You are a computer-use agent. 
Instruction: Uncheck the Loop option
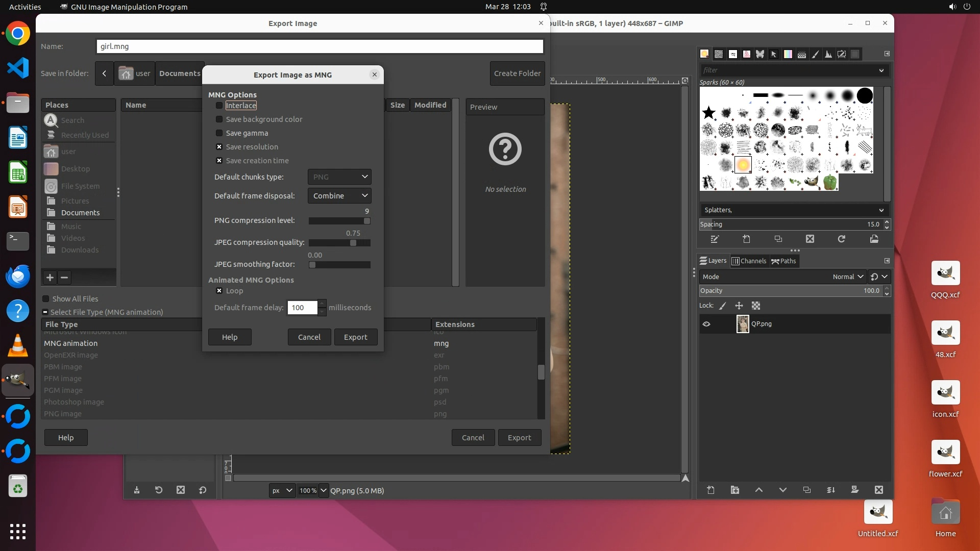click(219, 291)
